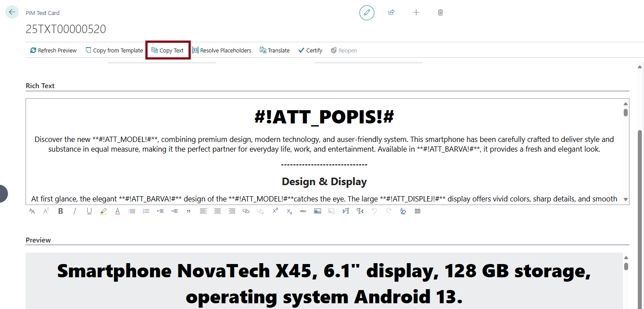The width and height of the screenshot is (644, 309).
Task: Increase indentation of selected text
Action: (174, 211)
